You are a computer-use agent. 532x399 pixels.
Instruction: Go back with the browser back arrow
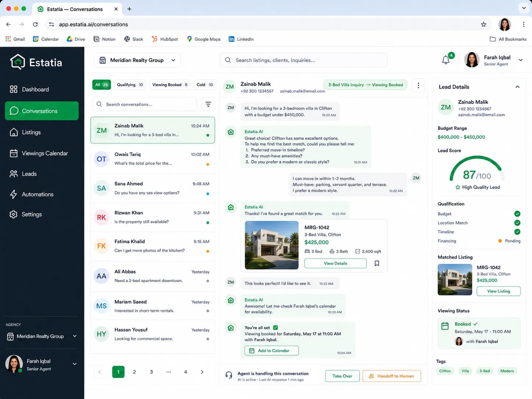pyautogui.click(x=8, y=24)
